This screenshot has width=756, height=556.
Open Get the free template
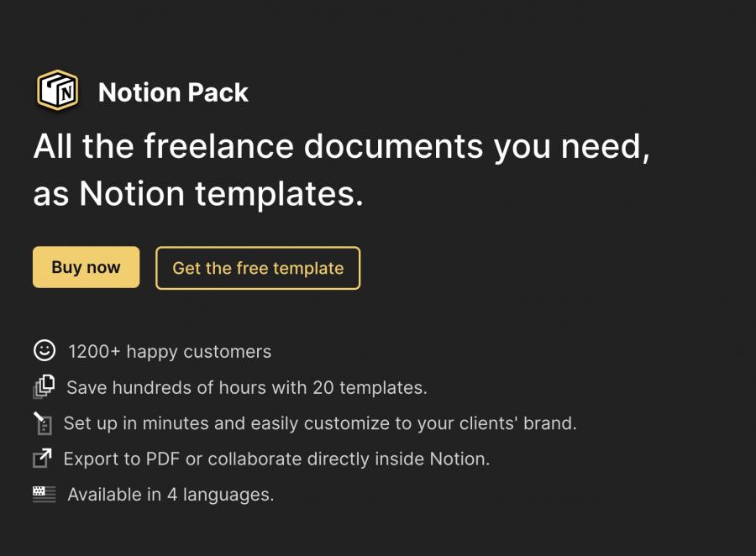tap(258, 268)
